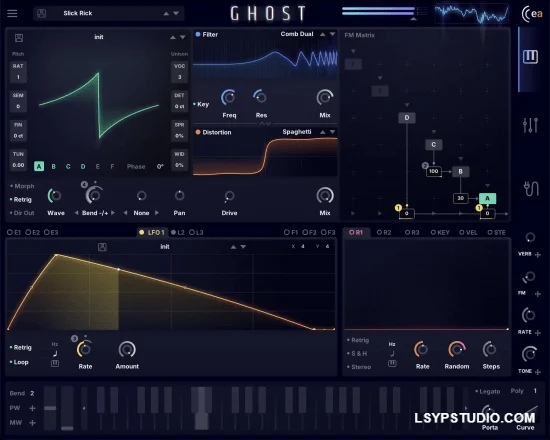Open the keyboard view in sidebar
550x440 pixels.
click(x=530, y=56)
